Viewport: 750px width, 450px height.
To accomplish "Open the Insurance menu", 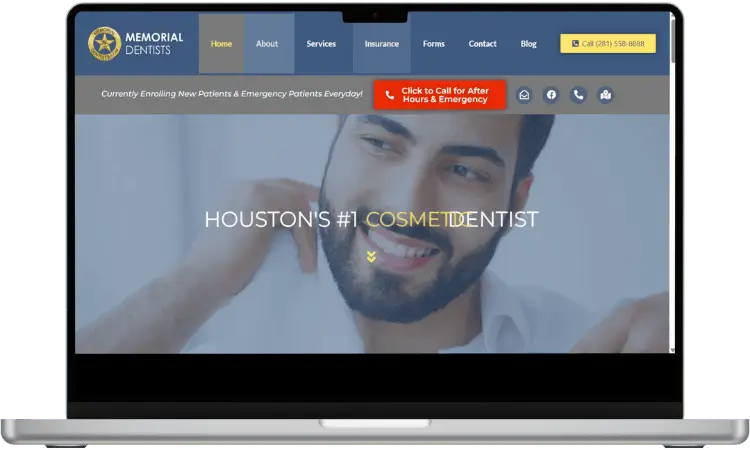I will pyautogui.click(x=381, y=44).
